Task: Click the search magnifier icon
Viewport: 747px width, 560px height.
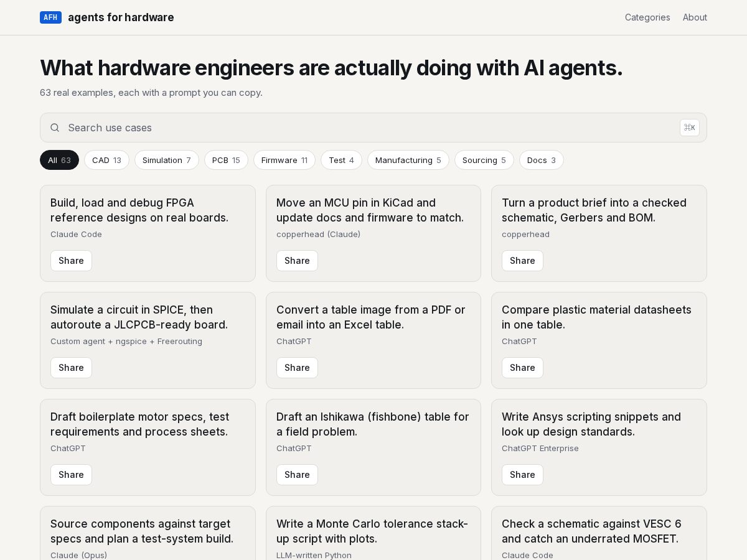Action: [55, 128]
